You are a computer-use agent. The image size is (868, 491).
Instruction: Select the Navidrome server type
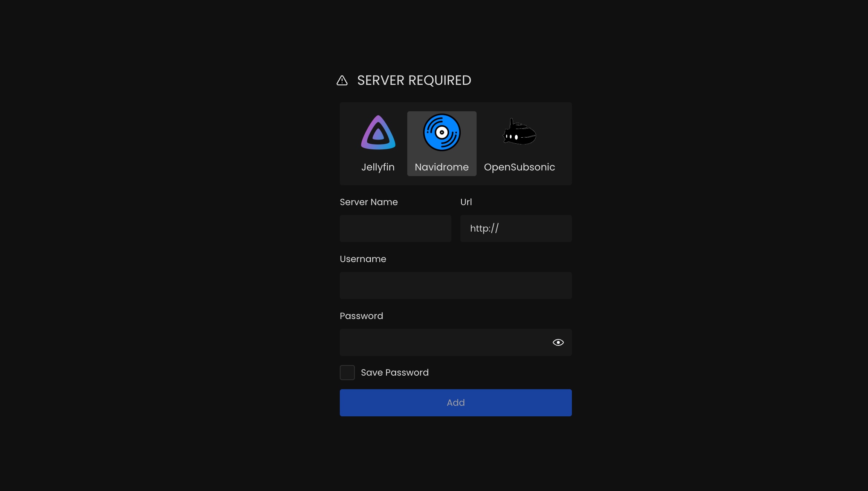442,143
